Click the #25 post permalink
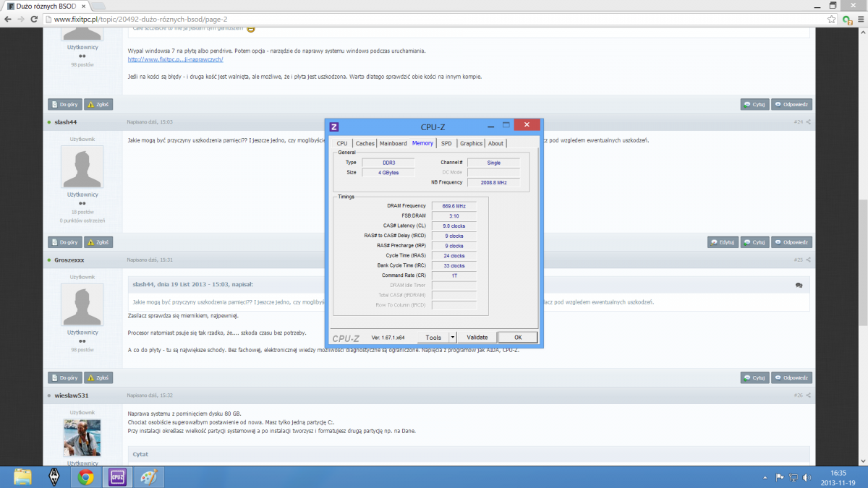 (x=798, y=260)
